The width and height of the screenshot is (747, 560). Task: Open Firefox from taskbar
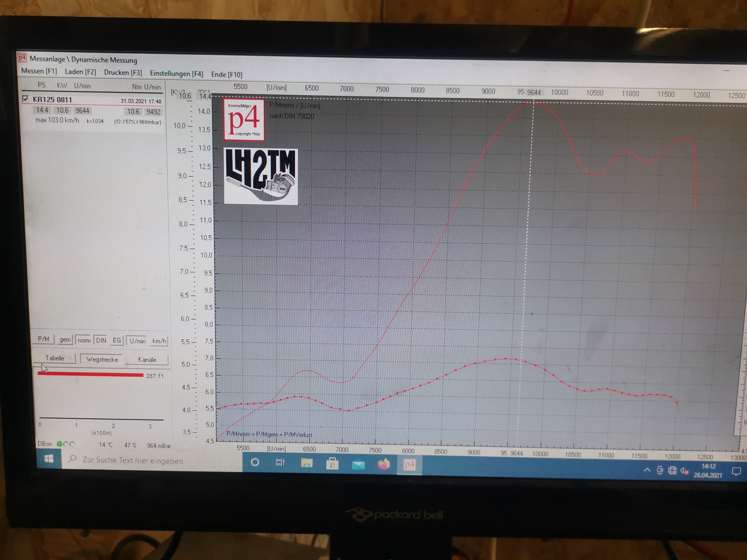point(384,465)
